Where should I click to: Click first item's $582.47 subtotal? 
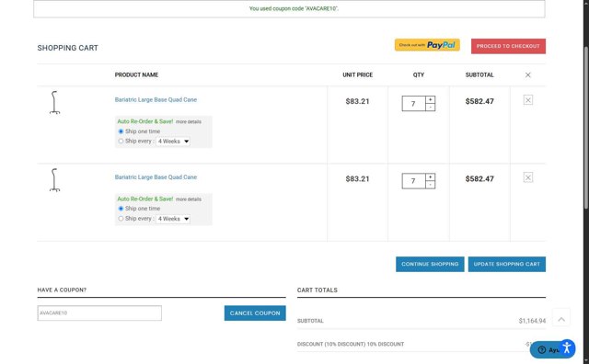pos(479,101)
